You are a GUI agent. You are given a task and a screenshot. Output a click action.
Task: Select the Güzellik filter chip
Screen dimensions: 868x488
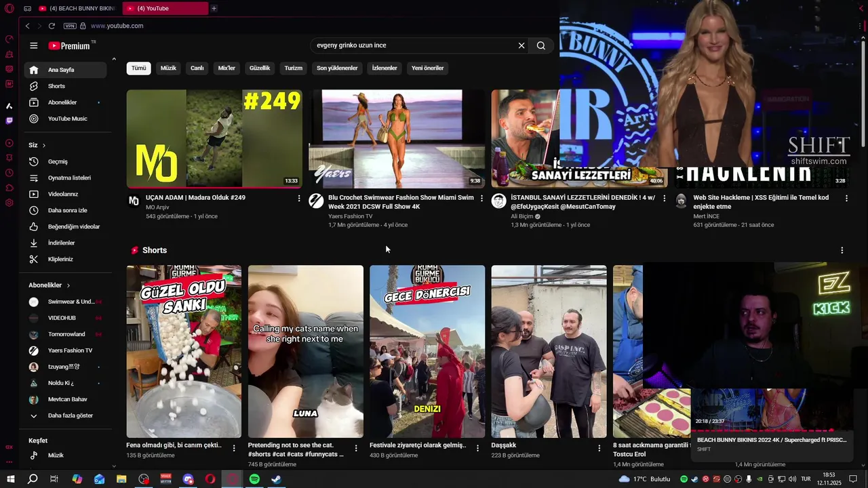pyautogui.click(x=260, y=68)
